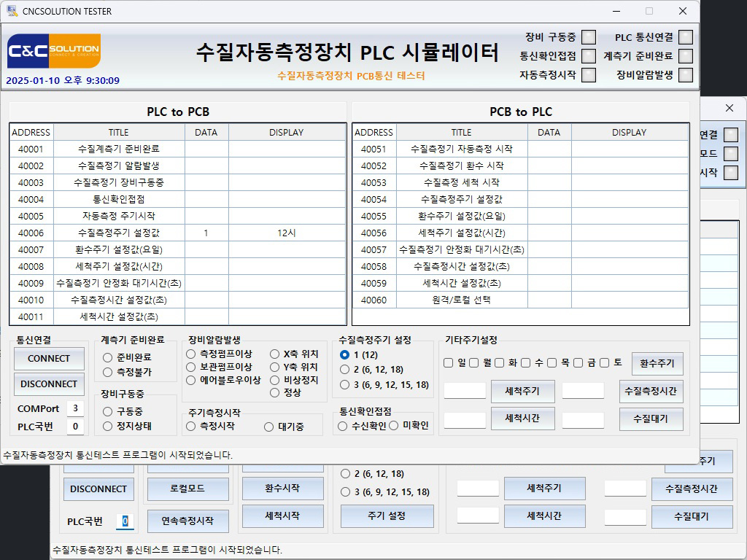Click the 자동측정시작 status indicator box
This screenshot has height=560, width=747.
point(589,74)
